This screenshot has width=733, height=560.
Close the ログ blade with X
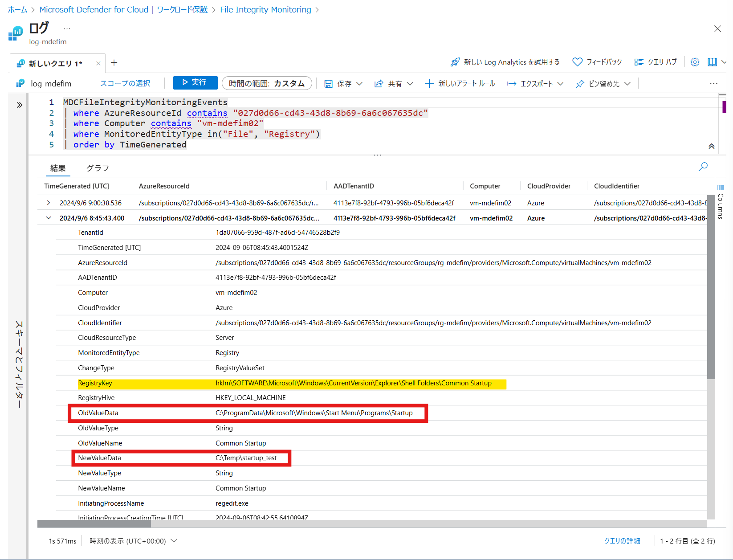717,29
